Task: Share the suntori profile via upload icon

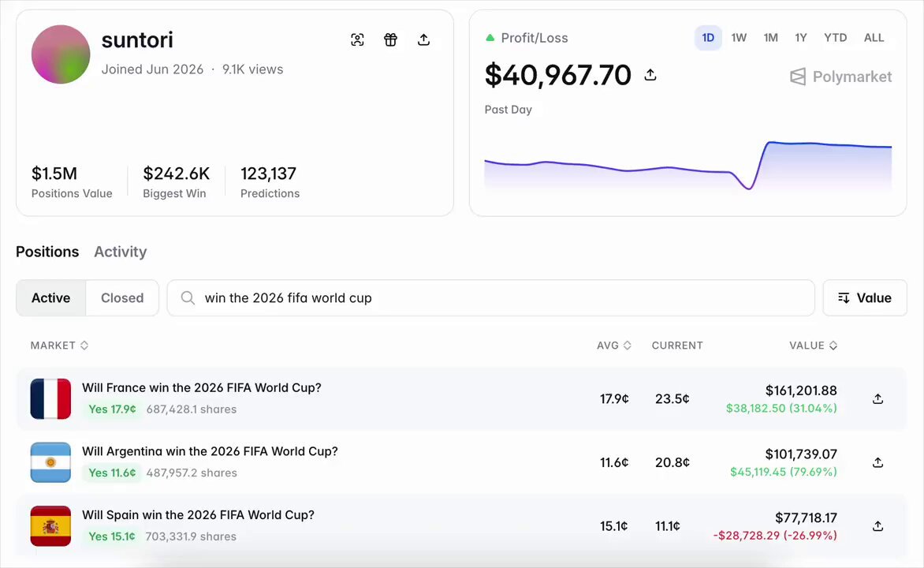Action: coord(423,39)
